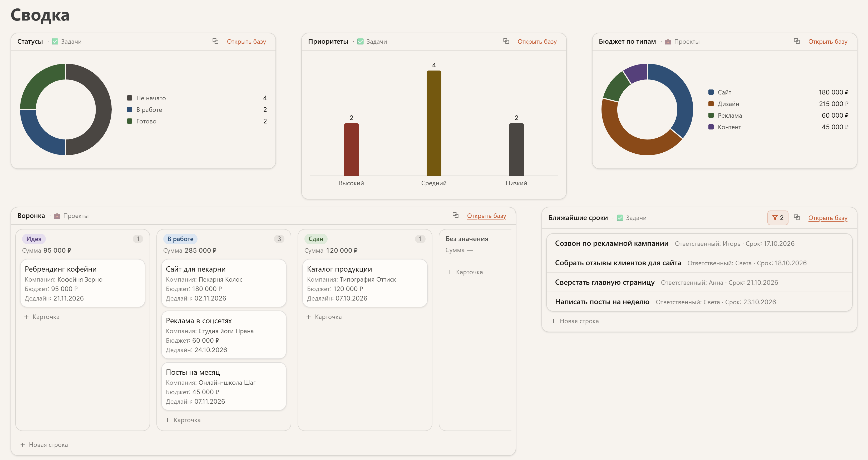
Task: Click the Контент legend color swatch
Action: tap(711, 127)
